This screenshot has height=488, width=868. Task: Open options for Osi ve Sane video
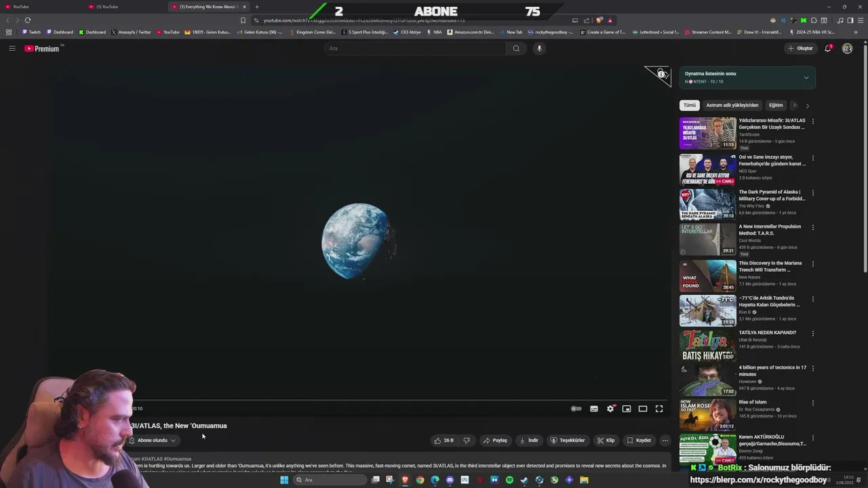click(813, 158)
